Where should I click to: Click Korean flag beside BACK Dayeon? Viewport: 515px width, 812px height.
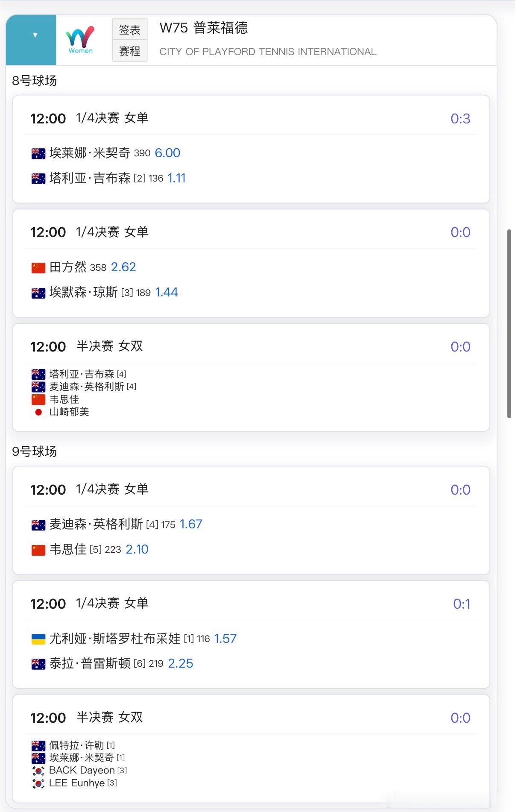(38, 771)
